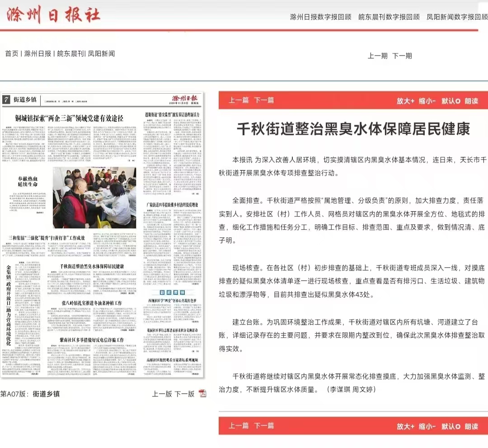
Task: Go to next page 下一版
Action: point(184,394)
